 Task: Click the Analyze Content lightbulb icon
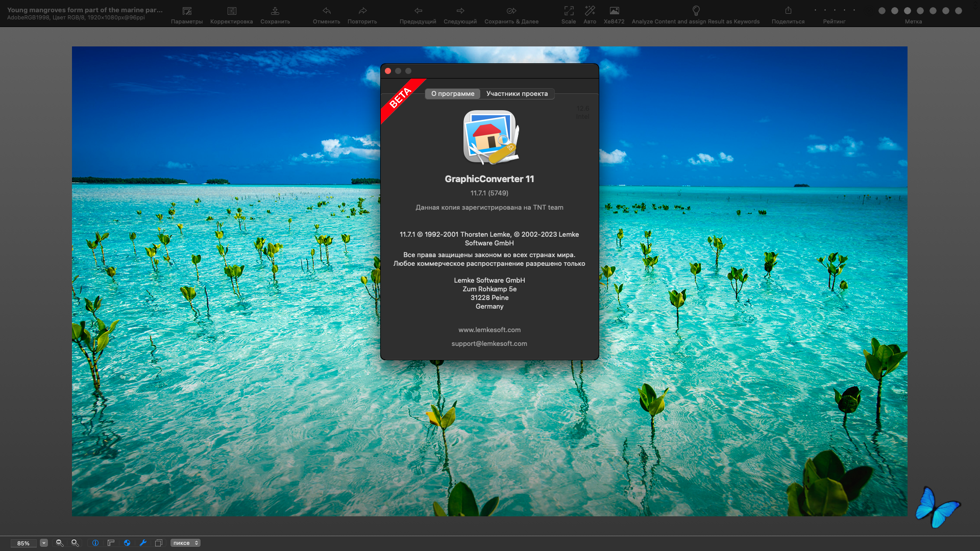[x=696, y=11]
